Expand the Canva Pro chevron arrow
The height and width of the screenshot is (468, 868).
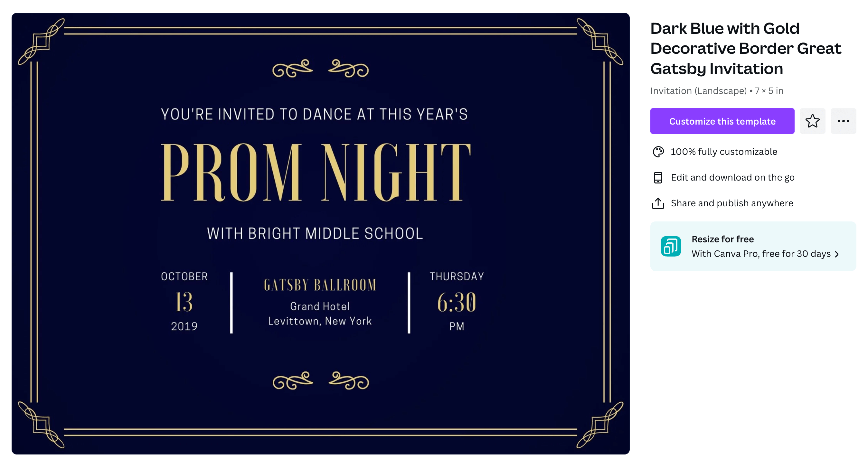click(837, 254)
